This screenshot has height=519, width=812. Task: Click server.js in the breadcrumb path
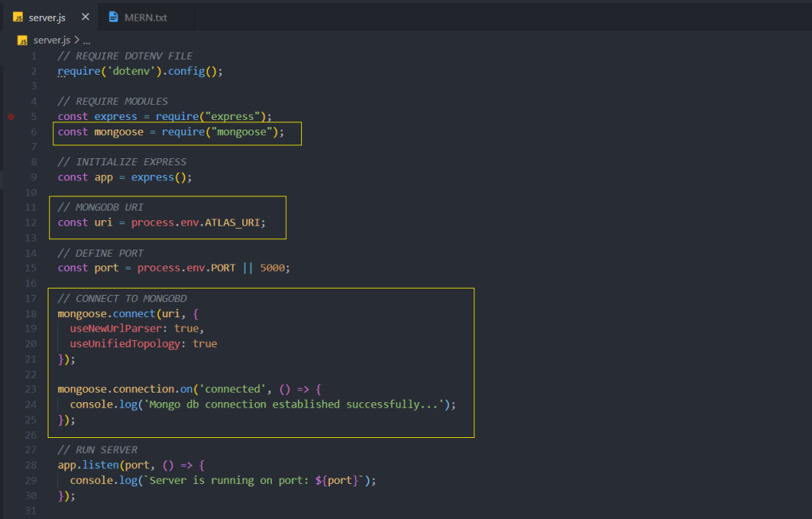tap(52, 40)
